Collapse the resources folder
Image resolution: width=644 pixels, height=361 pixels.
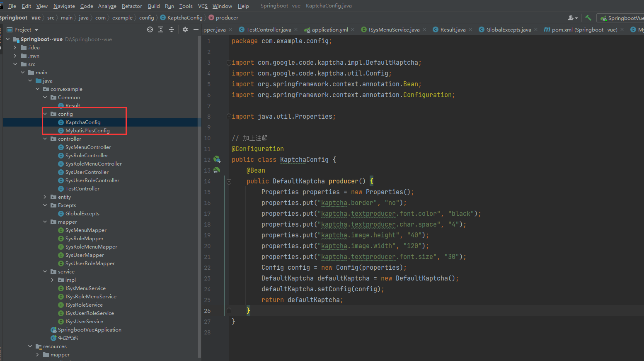[x=30, y=346]
